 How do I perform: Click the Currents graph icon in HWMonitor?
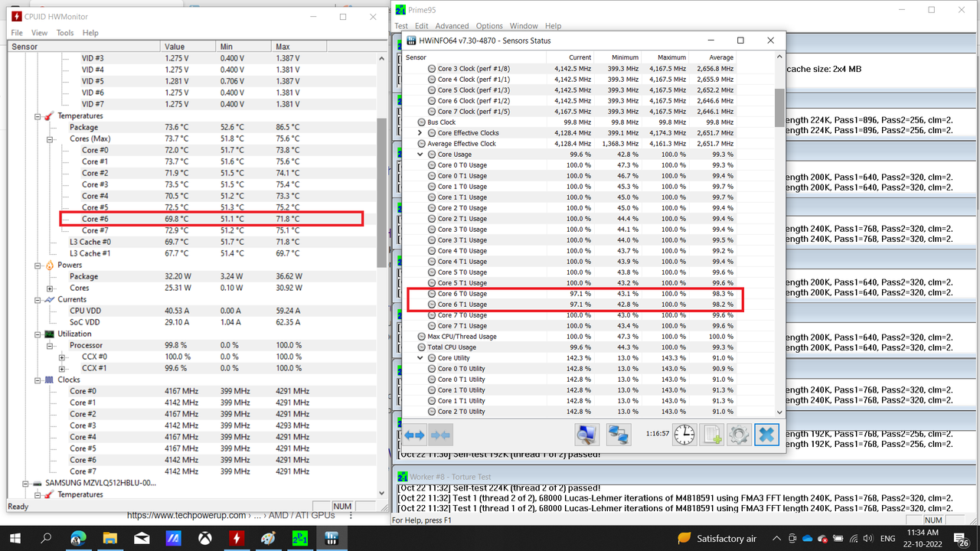pyautogui.click(x=48, y=300)
